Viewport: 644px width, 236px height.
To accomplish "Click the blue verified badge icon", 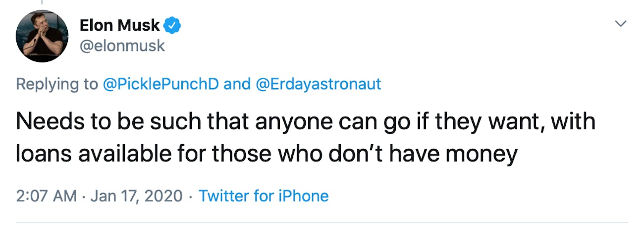I will (x=173, y=25).
